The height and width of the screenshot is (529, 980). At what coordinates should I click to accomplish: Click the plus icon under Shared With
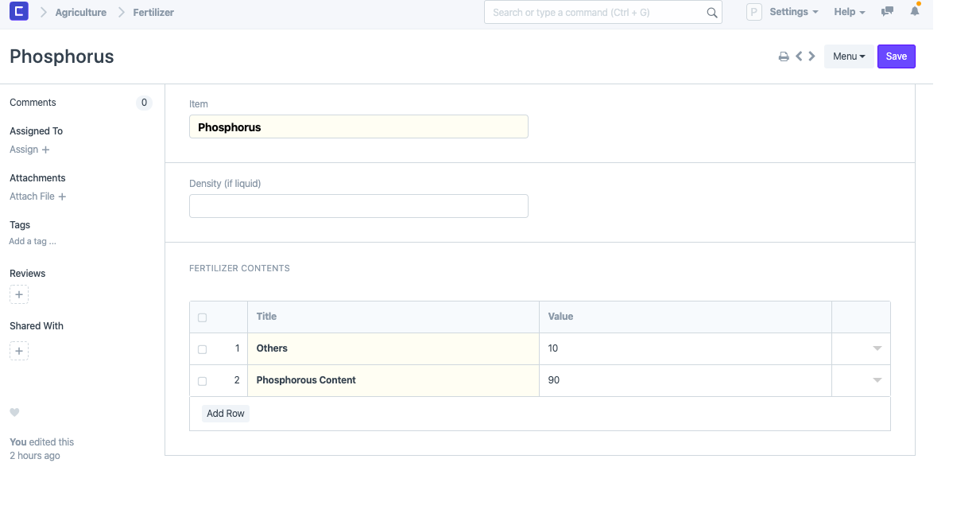19,351
